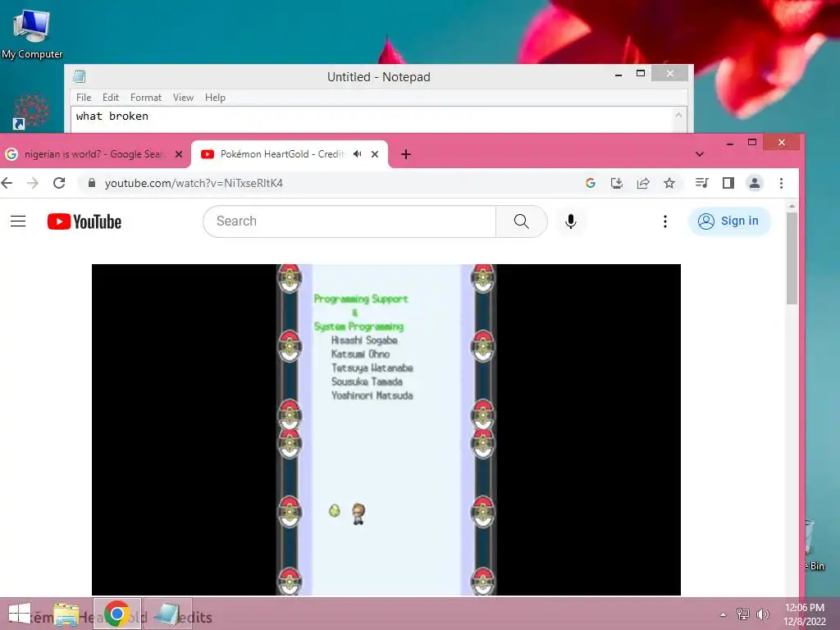Click the Google icon in the address bar
Viewport: 840px width, 630px height.
(x=591, y=183)
